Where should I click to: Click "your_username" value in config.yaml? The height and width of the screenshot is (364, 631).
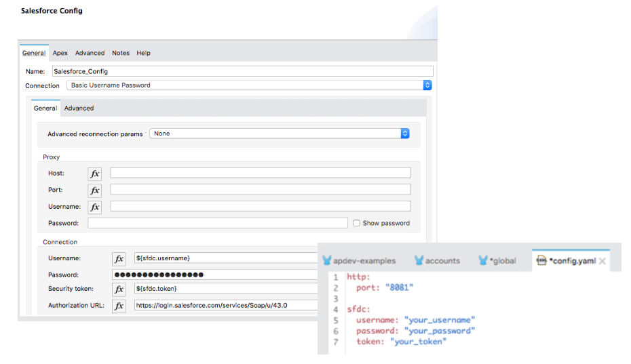coord(440,320)
